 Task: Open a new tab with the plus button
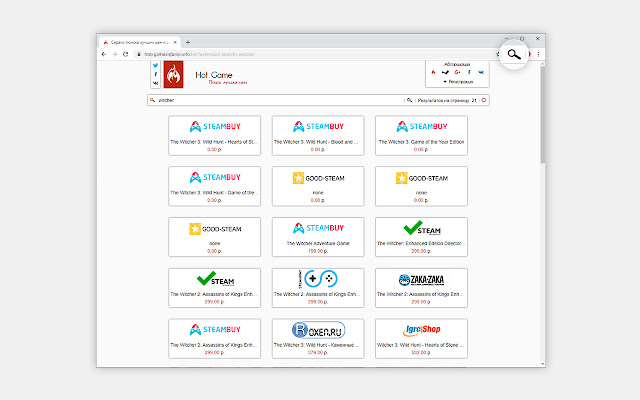point(188,42)
